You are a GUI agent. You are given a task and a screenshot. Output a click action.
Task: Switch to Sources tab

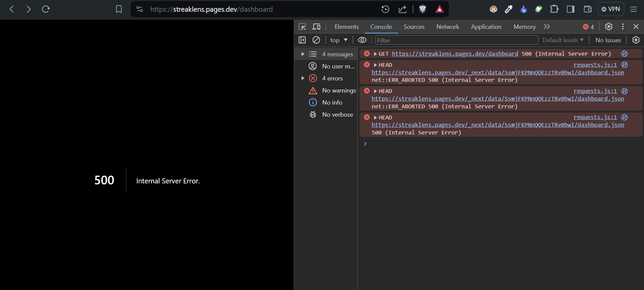414,27
